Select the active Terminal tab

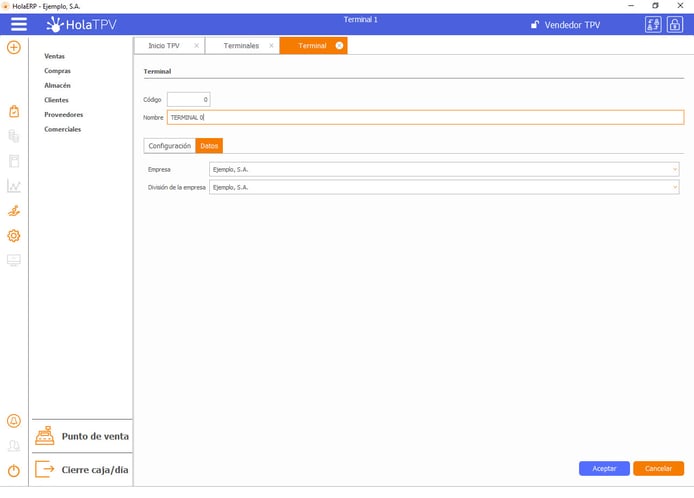pyautogui.click(x=312, y=46)
